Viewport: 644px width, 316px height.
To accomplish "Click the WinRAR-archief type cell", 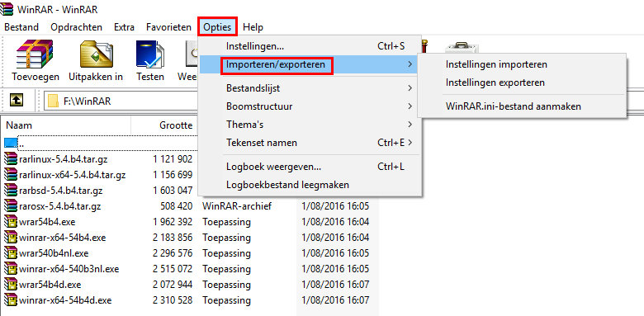I will [x=237, y=206].
